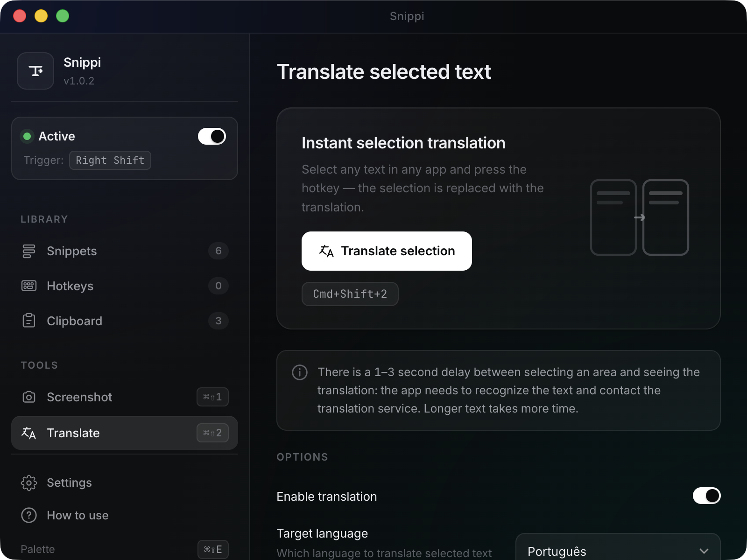Click the LIBRARY section header

(x=44, y=219)
